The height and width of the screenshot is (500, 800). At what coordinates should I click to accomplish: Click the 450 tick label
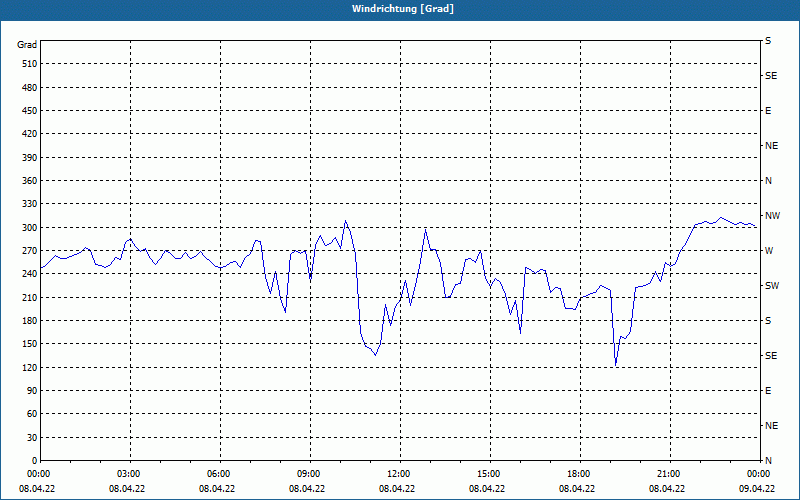[30, 111]
